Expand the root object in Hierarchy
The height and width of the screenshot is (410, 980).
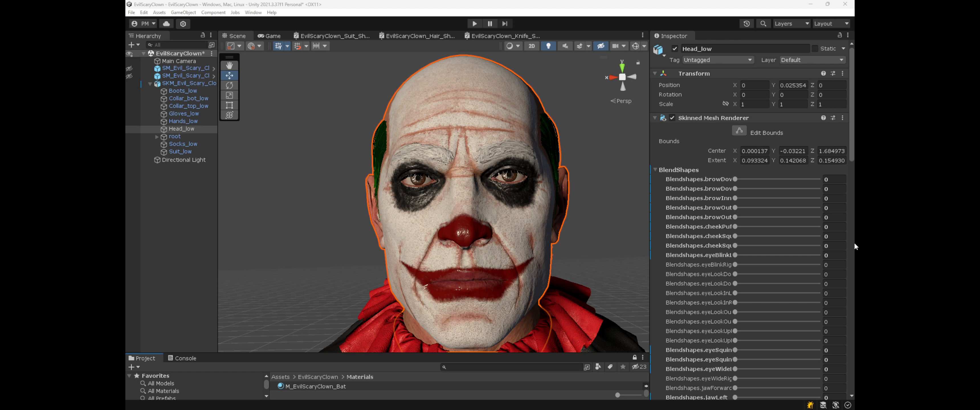157,137
